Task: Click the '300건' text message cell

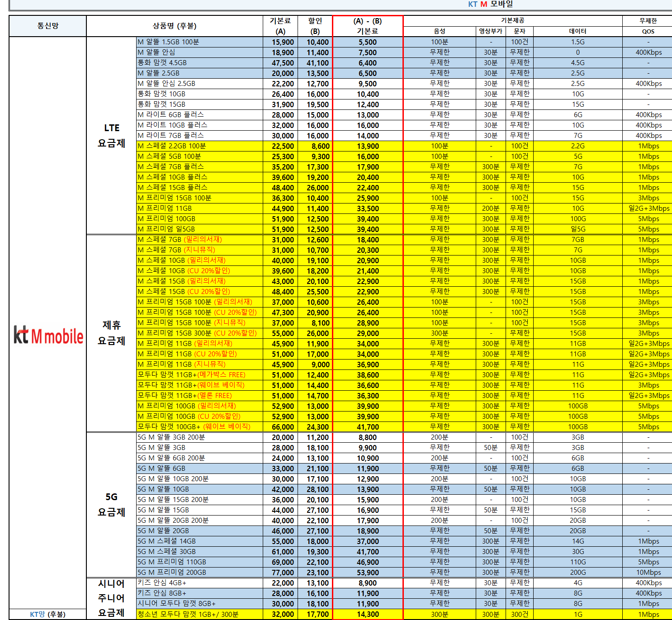Action: coord(520,614)
